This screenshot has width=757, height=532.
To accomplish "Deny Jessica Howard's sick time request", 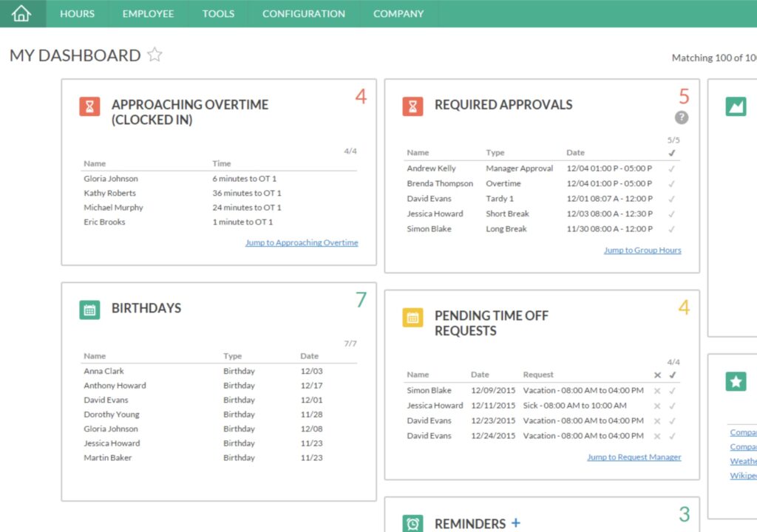I will point(657,406).
